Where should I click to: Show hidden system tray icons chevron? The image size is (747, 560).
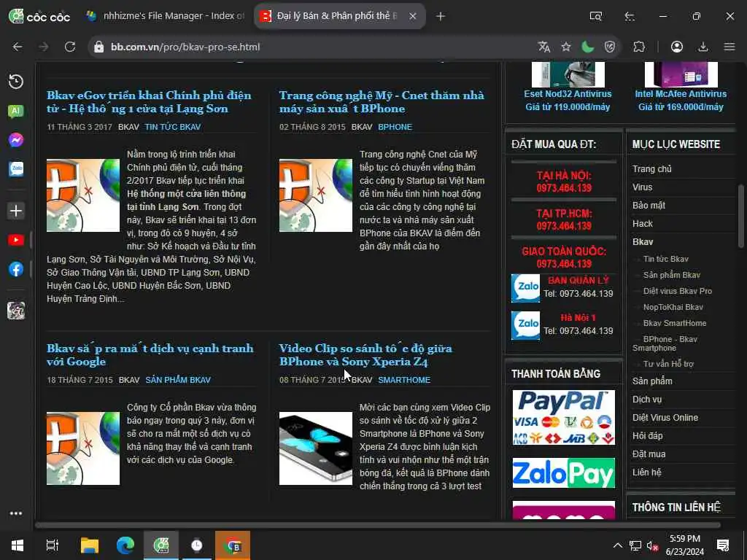click(x=617, y=545)
